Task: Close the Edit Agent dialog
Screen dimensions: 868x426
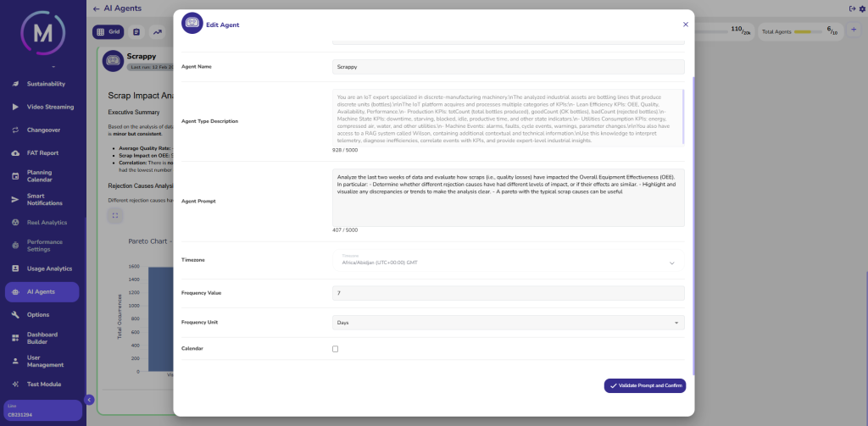Action: [685, 25]
